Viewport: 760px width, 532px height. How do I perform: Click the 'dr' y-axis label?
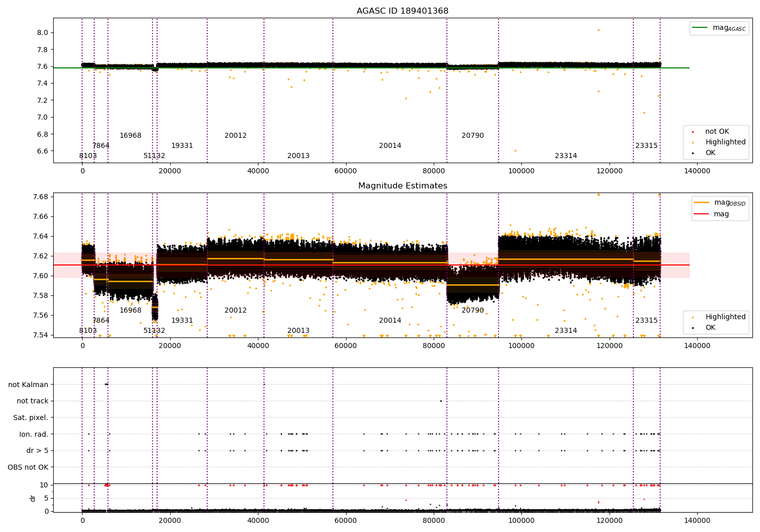[33, 498]
